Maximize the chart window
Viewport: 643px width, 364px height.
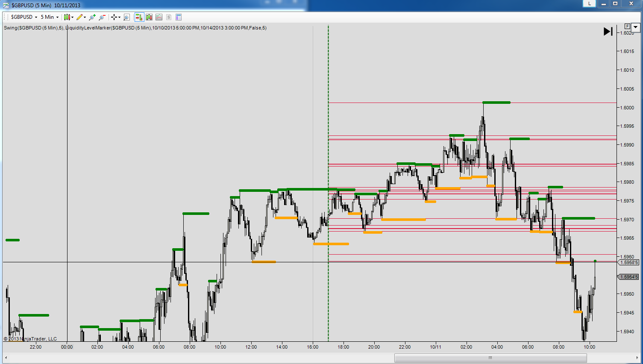pyautogui.click(x=616, y=3)
